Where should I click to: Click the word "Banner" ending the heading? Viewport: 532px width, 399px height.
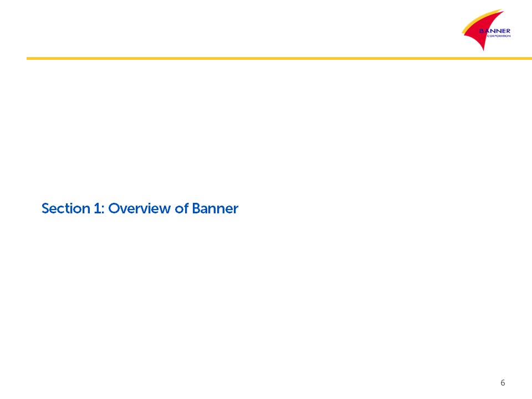[x=215, y=209]
